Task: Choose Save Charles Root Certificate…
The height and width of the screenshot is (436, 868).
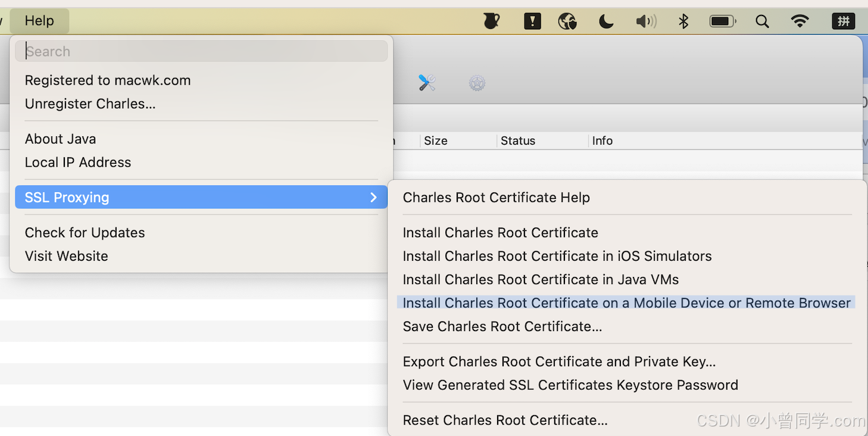Action: (x=626, y=326)
